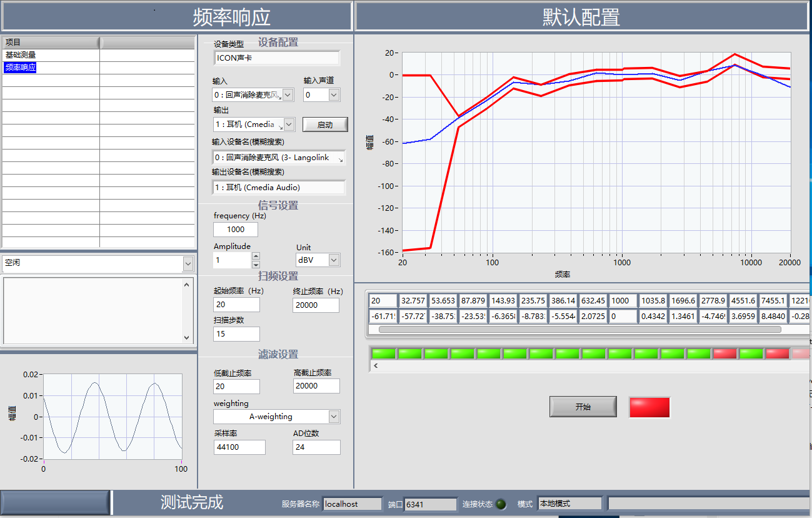Click the frequency cell 143.93
Image resolution: width=812 pixels, height=518 pixels.
click(x=503, y=301)
